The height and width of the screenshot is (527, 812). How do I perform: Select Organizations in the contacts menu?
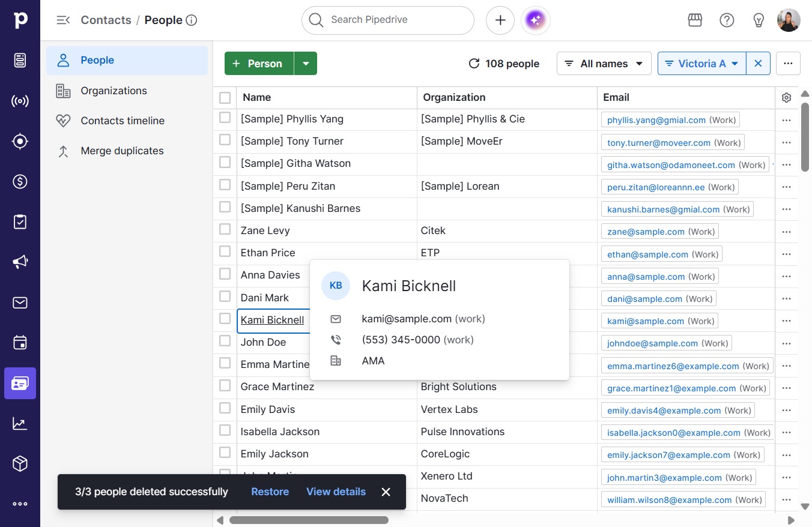(x=127, y=91)
